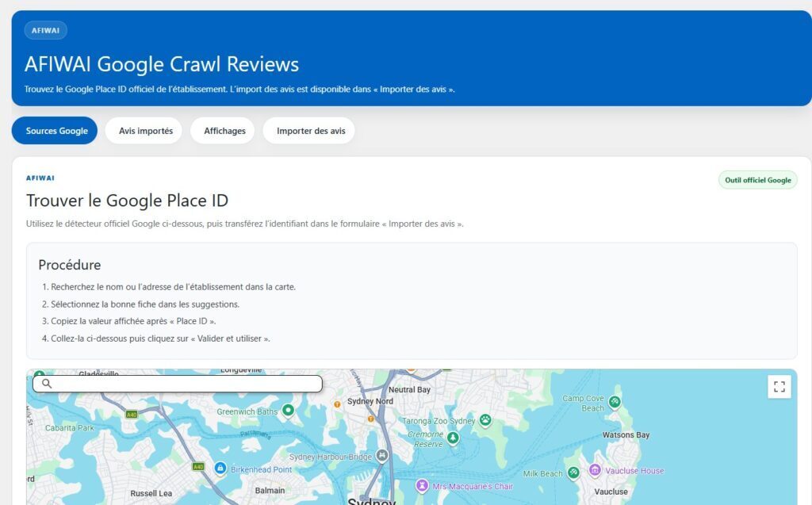
Task: Click the AFIWAI Google Crawl Reviews title
Action: tap(162, 64)
